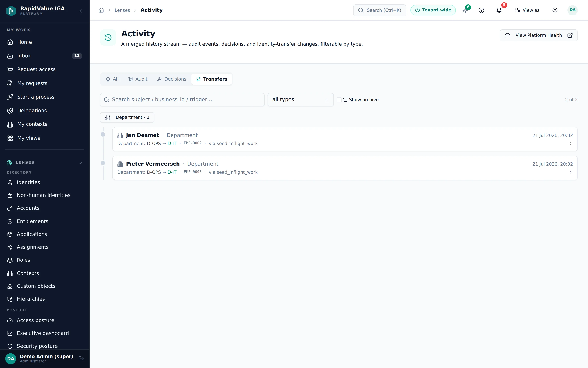Expand the Pieter Vermeersch transfer row chevron
The image size is (588, 368).
coord(571,172)
